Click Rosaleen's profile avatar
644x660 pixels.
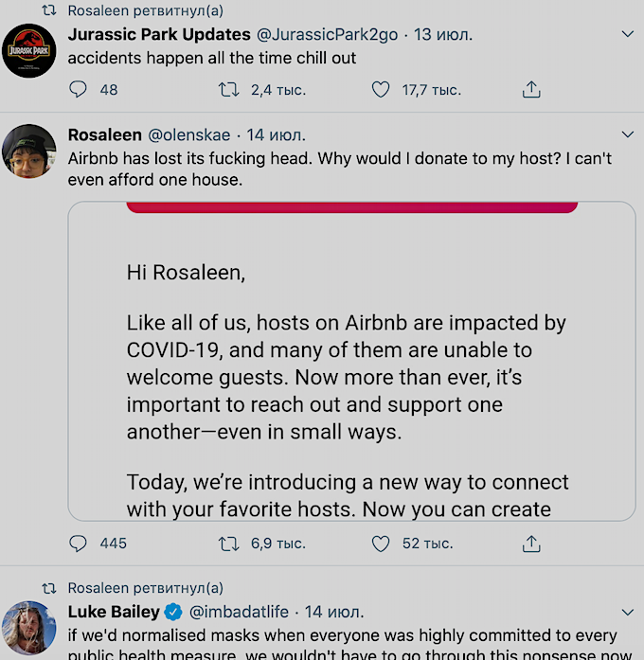point(30,151)
